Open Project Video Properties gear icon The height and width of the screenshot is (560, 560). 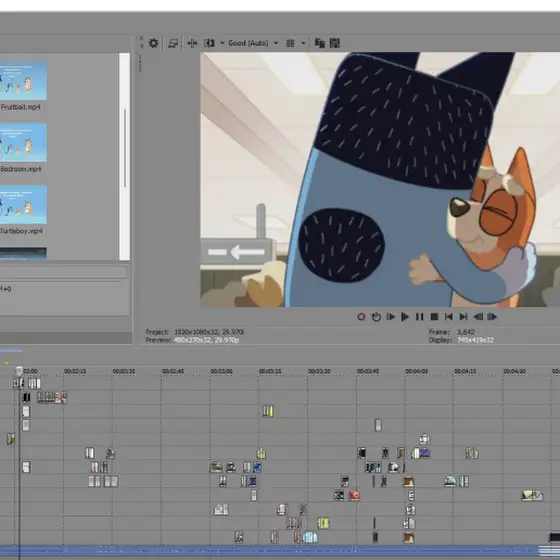click(154, 43)
